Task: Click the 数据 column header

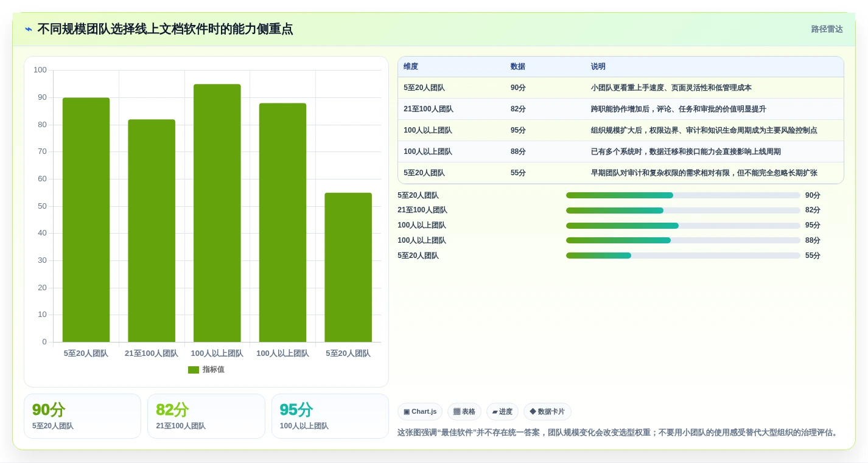Action: point(518,67)
